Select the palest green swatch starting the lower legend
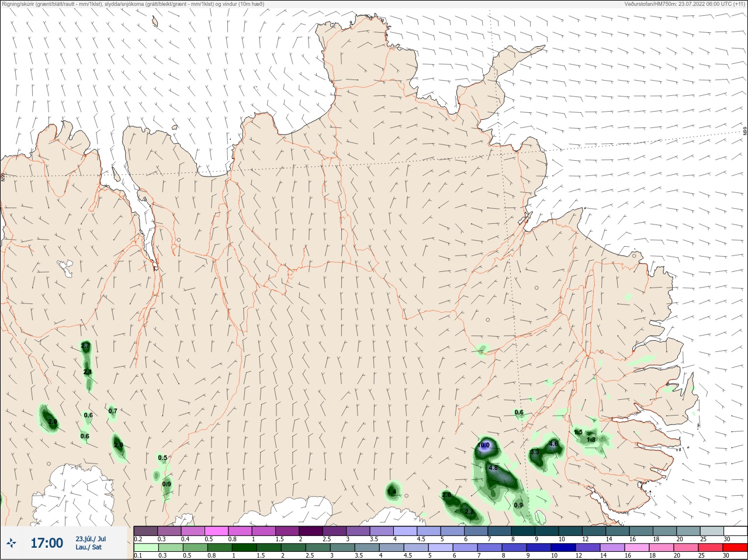The height and width of the screenshot is (560, 748). click(x=146, y=548)
